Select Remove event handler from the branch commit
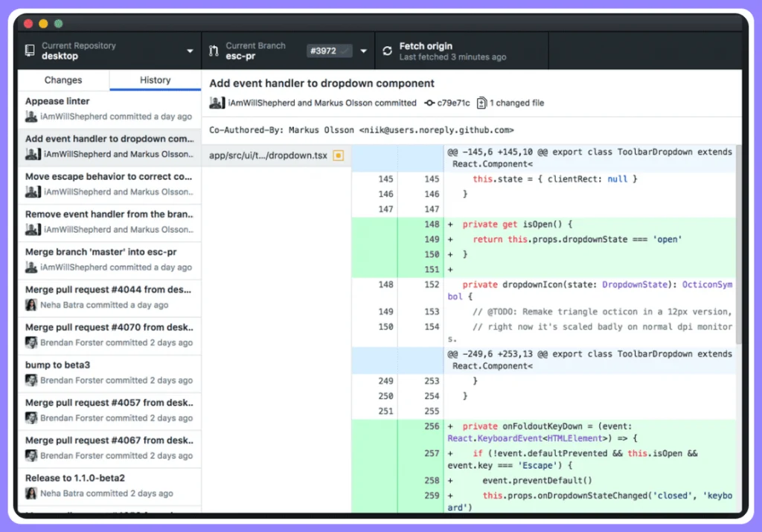The height and width of the screenshot is (532, 762). (109, 222)
